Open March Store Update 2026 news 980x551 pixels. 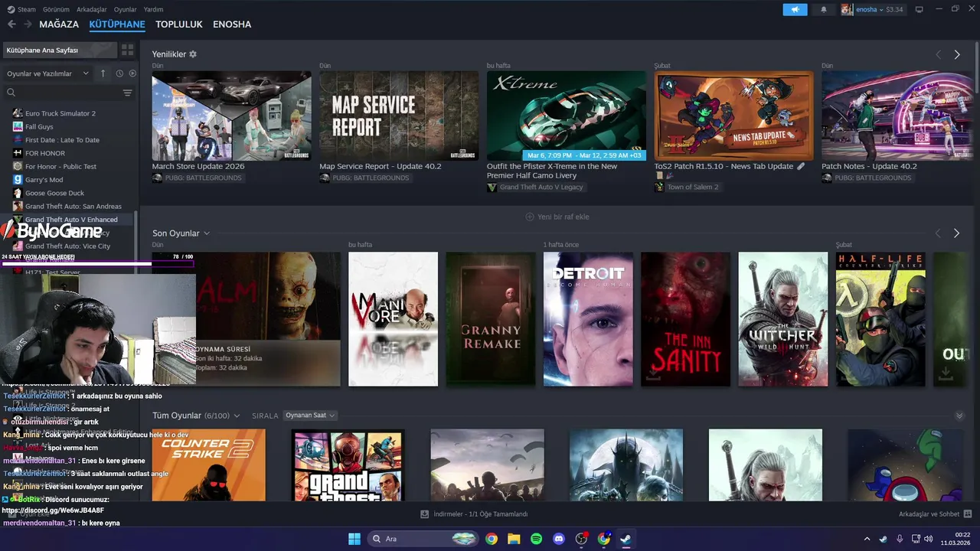coord(231,116)
